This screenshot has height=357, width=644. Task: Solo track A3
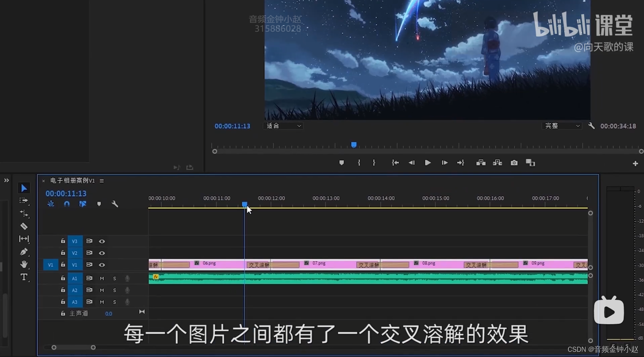pyautogui.click(x=115, y=302)
